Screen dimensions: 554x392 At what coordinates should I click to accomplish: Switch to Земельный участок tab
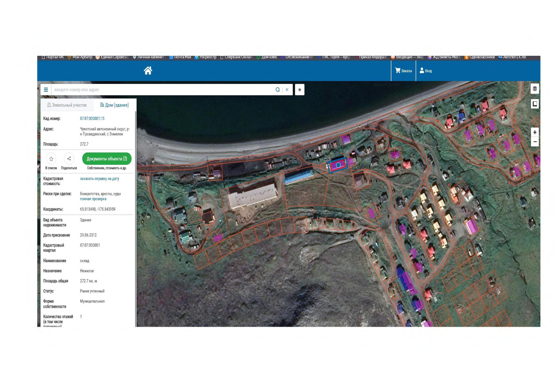point(67,105)
